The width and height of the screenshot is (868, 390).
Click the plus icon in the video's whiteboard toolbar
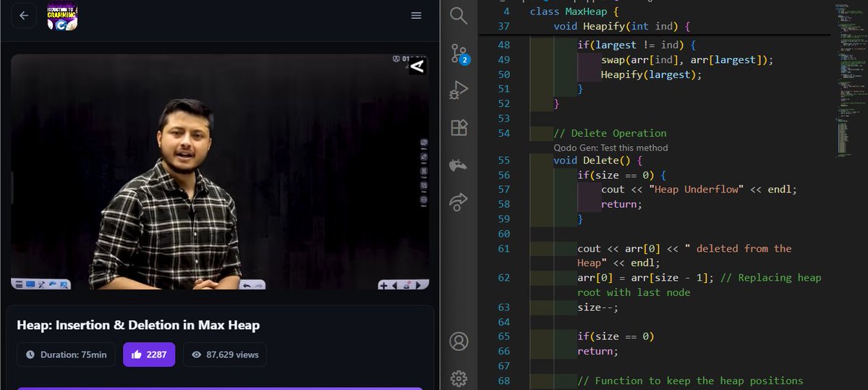point(383,285)
